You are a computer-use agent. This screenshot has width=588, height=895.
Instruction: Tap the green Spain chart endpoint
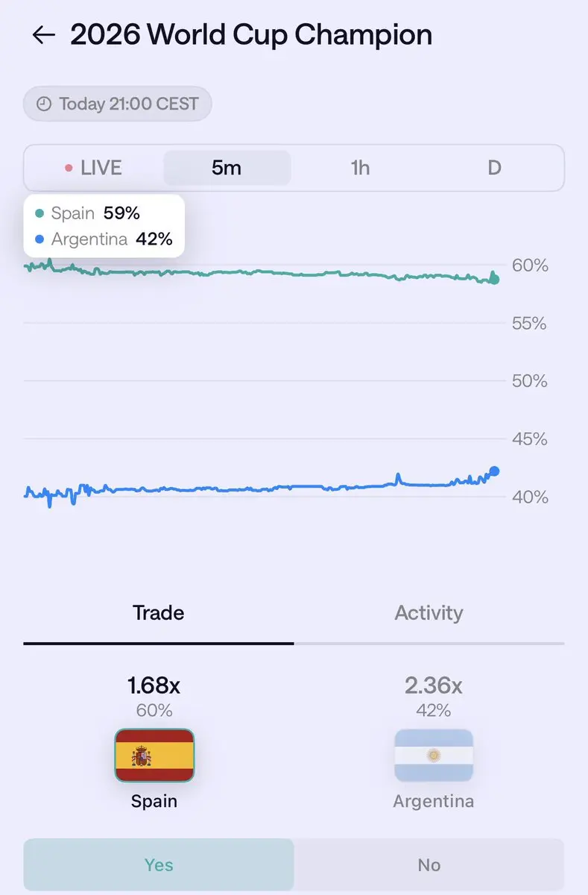494,280
